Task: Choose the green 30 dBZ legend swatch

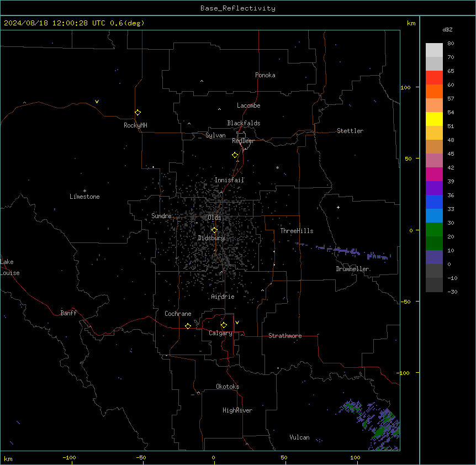Action: (x=434, y=230)
